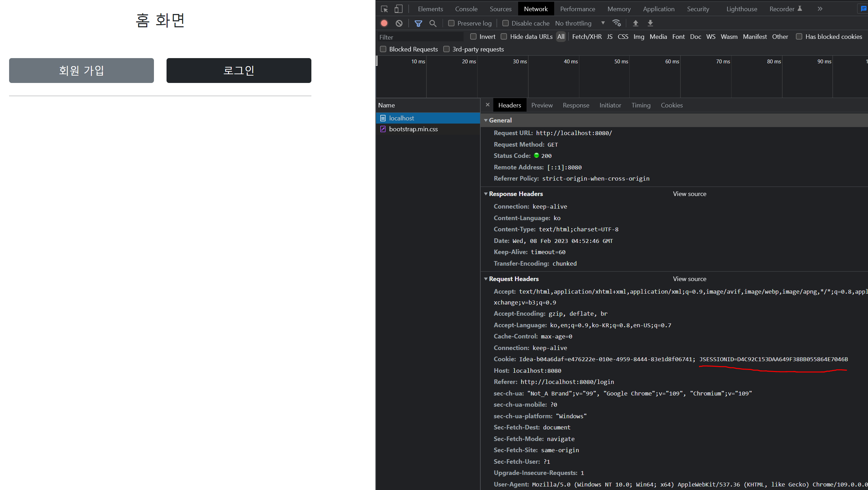
Task: Enable the Preserve log checkbox
Action: tap(451, 23)
